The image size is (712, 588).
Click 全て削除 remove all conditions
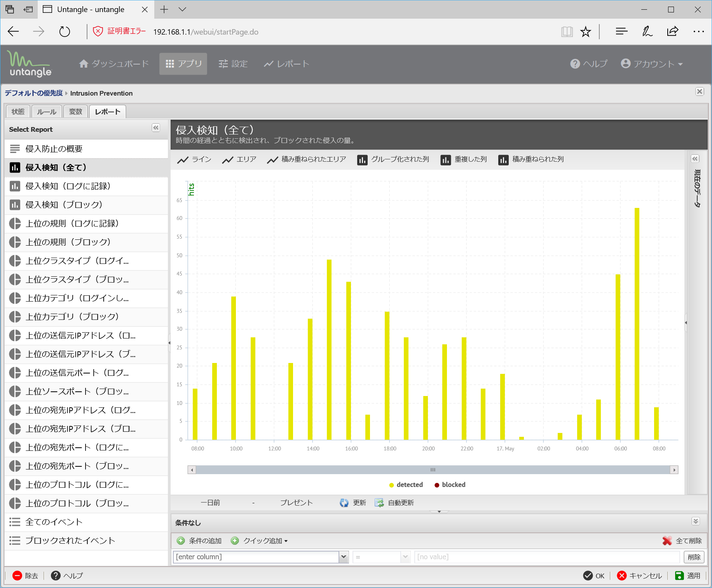click(x=682, y=541)
